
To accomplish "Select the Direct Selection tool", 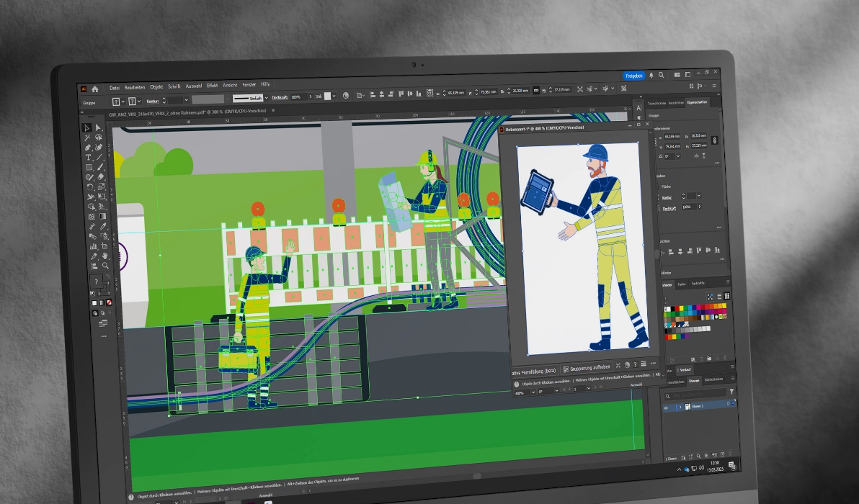I will point(98,127).
